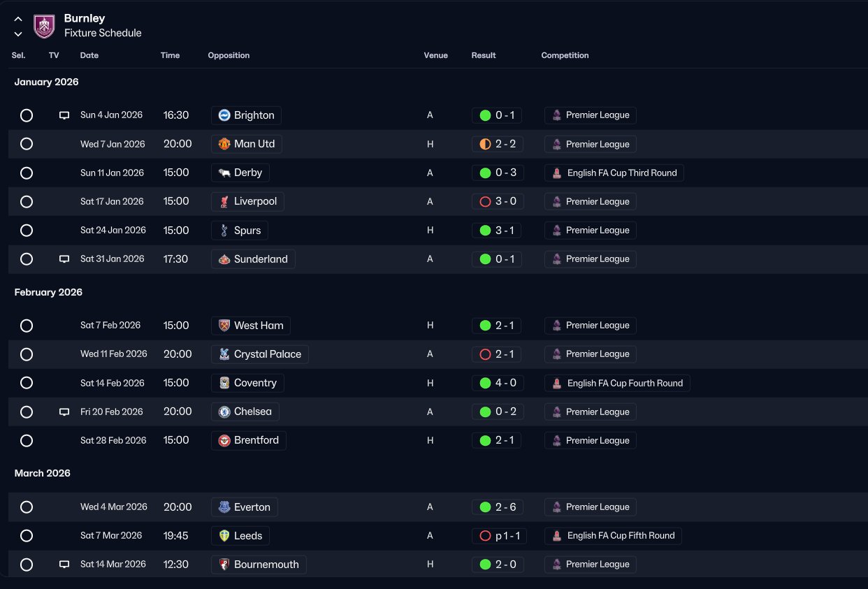Select the Leeds fixture radio button
Image resolution: width=868 pixels, height=589 pixels.
coord(27,536)
